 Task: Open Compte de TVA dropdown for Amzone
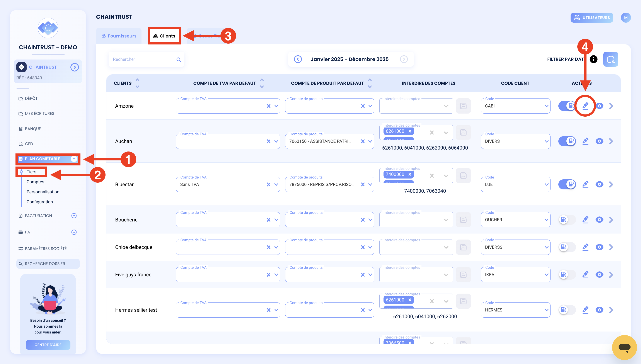pos(276,106)
